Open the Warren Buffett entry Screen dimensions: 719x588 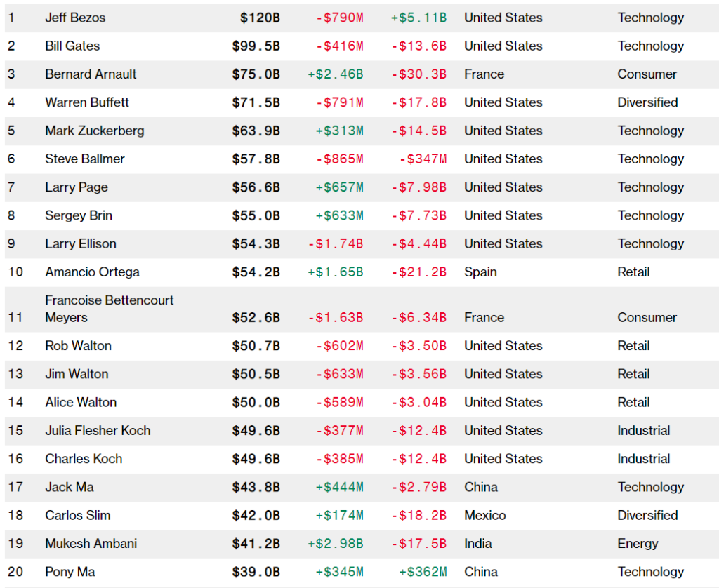pos(87,102)
